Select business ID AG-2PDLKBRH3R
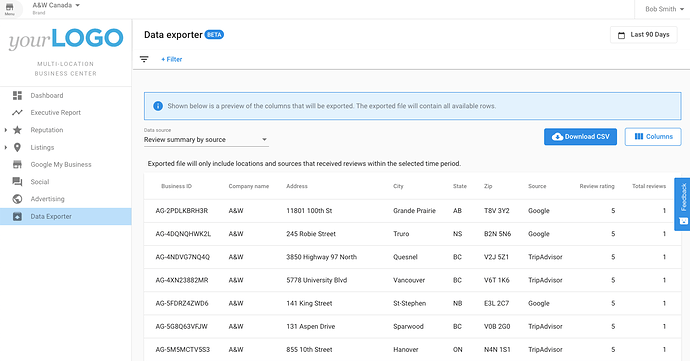Screen dimensions: 690x361 [182, 211]
